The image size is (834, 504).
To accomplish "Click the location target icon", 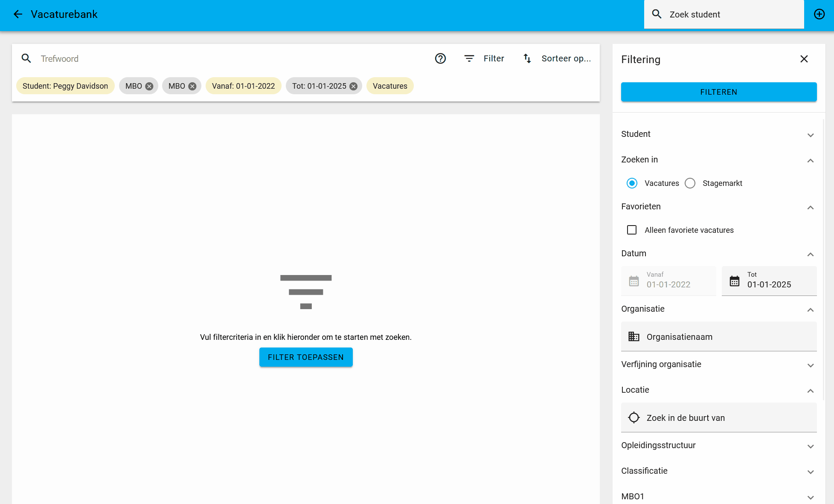I will pyautogui.click(x=634, y=417).
